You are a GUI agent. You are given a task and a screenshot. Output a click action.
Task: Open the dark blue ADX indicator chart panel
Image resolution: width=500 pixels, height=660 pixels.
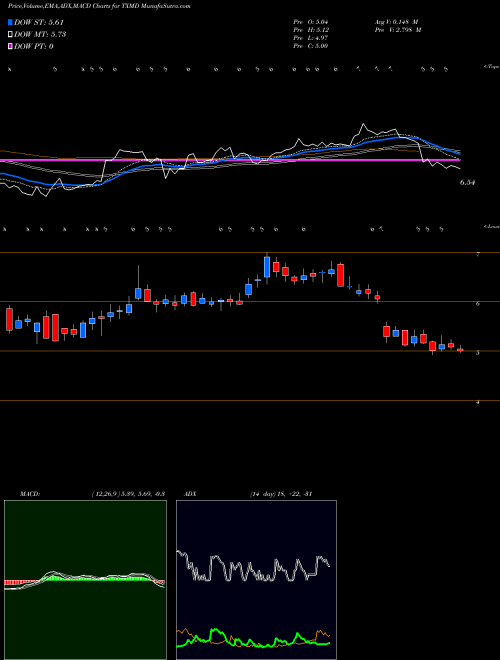pos(256,580)
